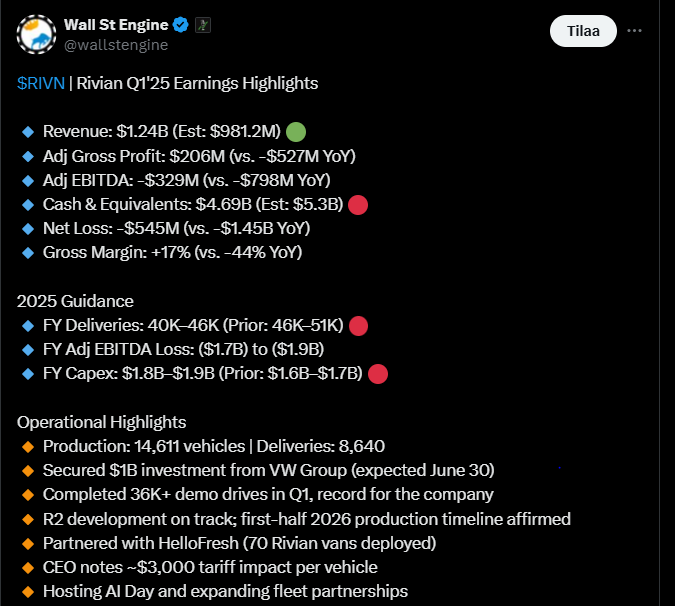675x606 pixels.
Task: Click the green circle beside Revenue estimate
Action: point(295,132)
